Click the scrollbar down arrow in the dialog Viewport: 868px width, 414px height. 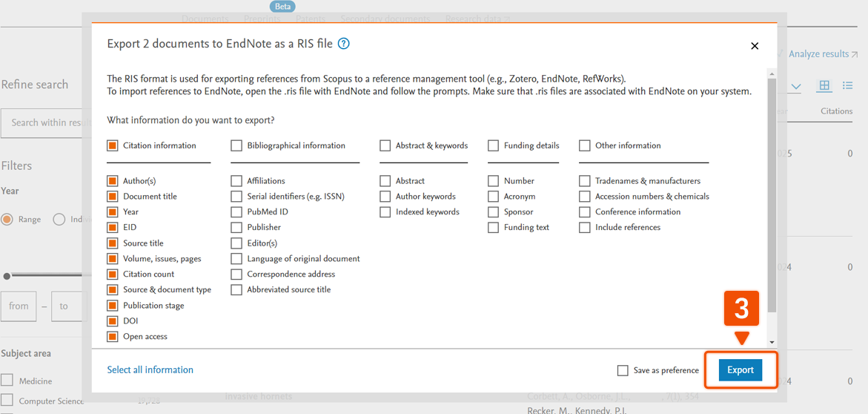pos(772,343)
